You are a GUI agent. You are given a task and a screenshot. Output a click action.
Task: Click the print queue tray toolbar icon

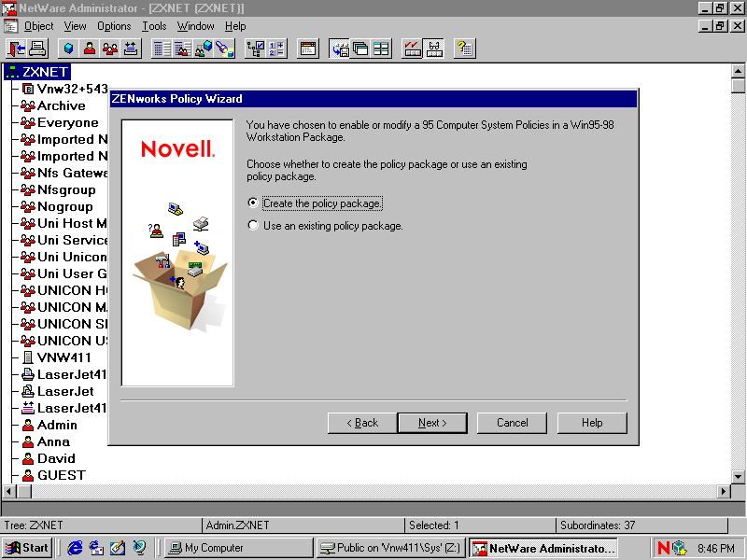[131, 49]
